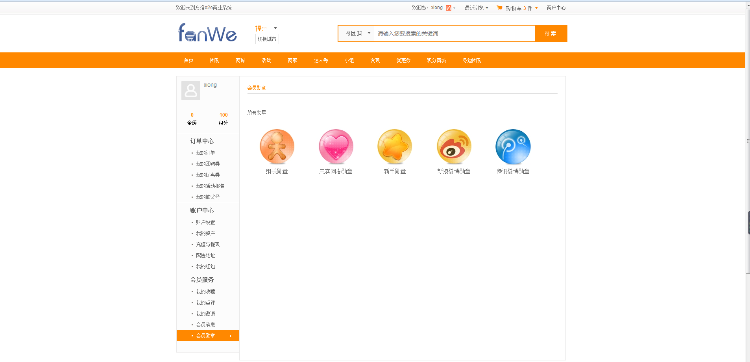Open the fanWe logo home link
Viewport: 750px width, 362px height.
[208, 33]
